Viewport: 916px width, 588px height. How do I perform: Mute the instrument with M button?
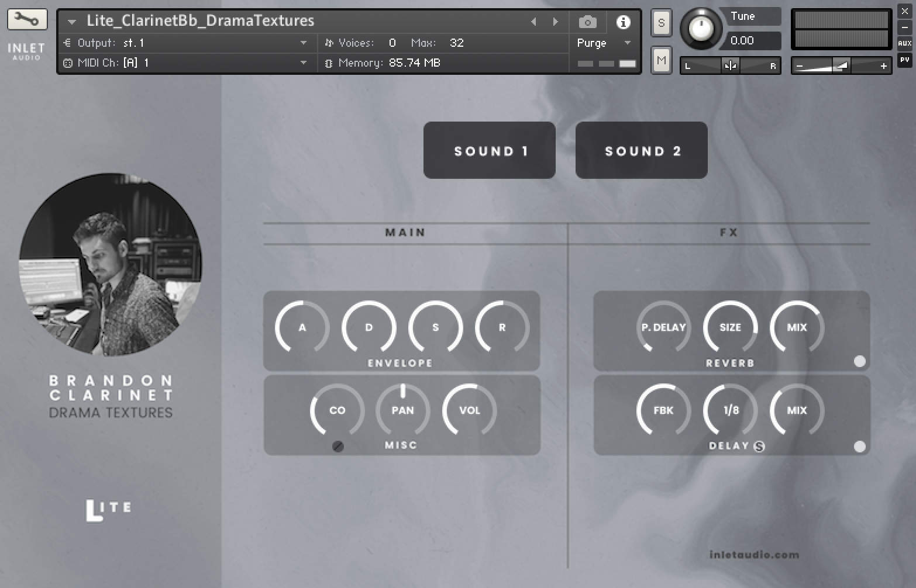point(661,60)
